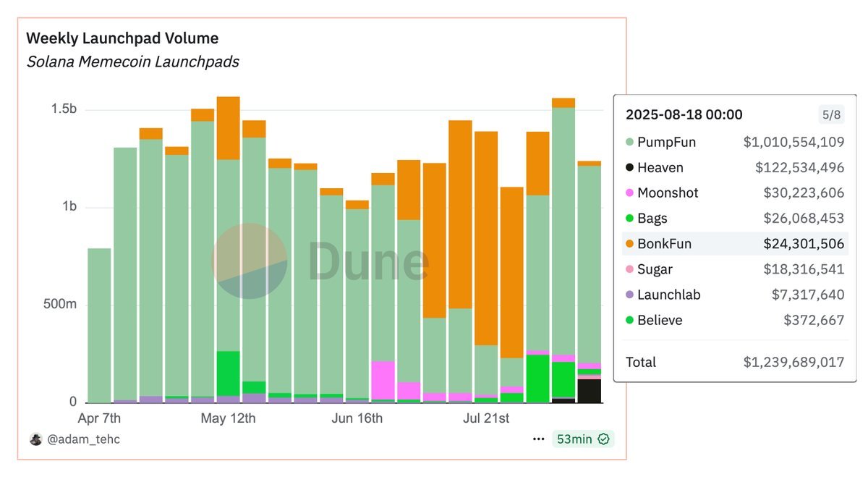Select the highlighted BonkFun row label

point(664,244)
